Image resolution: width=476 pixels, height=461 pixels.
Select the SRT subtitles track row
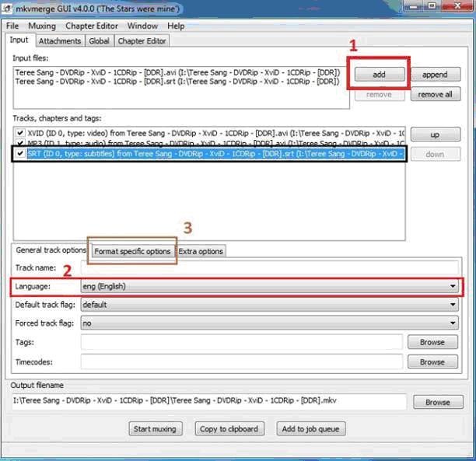click(209, 154)
